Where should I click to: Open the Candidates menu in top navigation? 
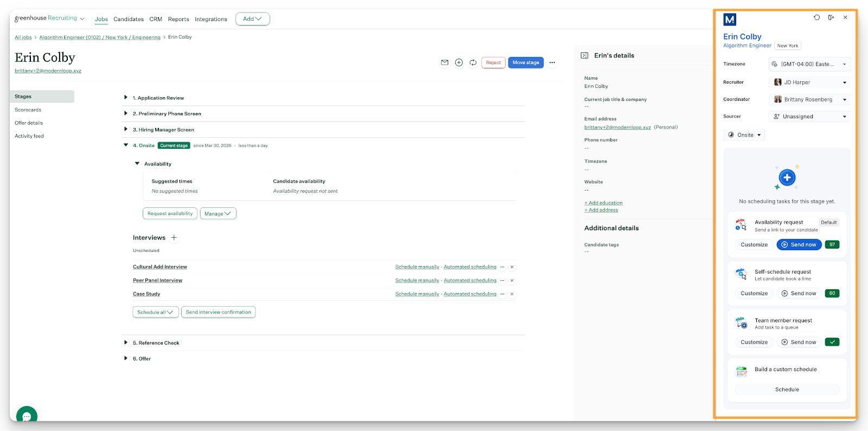tap(129, 19)
